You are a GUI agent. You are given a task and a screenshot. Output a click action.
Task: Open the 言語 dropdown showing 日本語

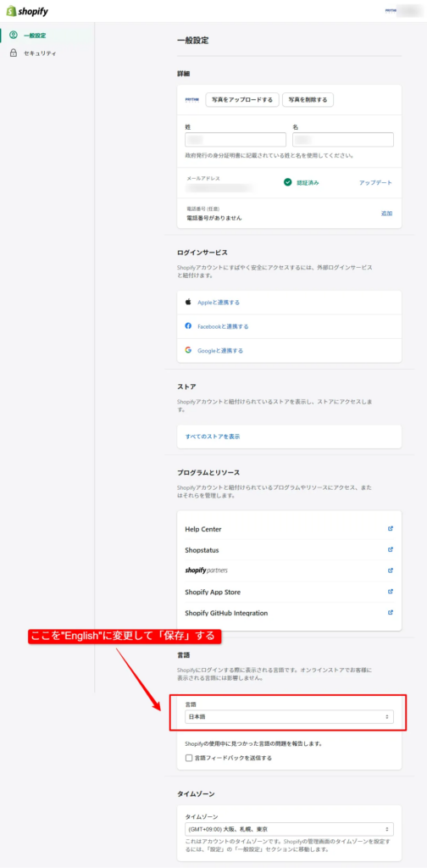click(x=289, y=717)
